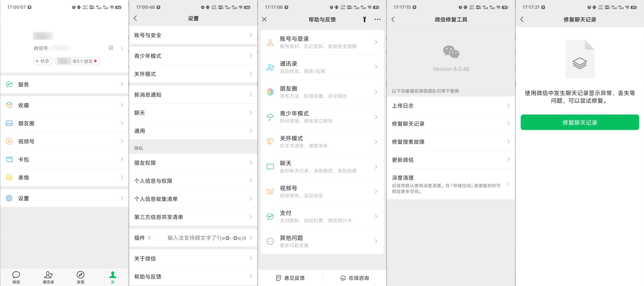
Task: Tap the 视频号 butterfly icon in help list
Action: (270, 192)
